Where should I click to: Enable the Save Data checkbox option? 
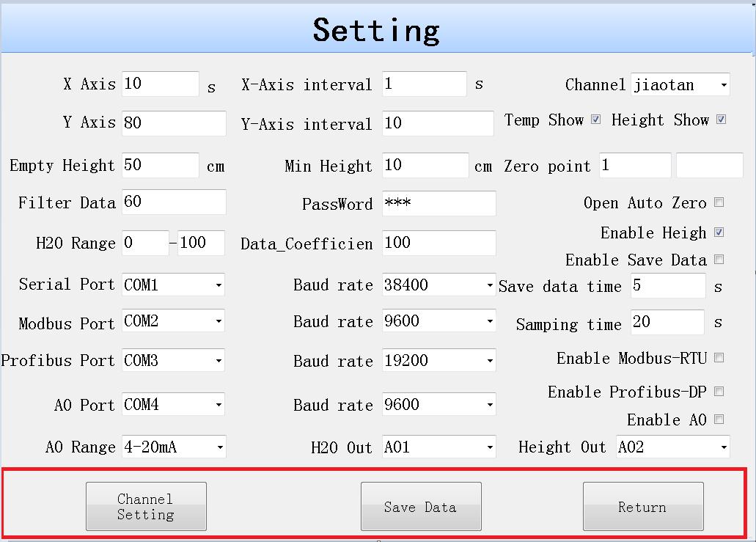click(x=719, y=260)
